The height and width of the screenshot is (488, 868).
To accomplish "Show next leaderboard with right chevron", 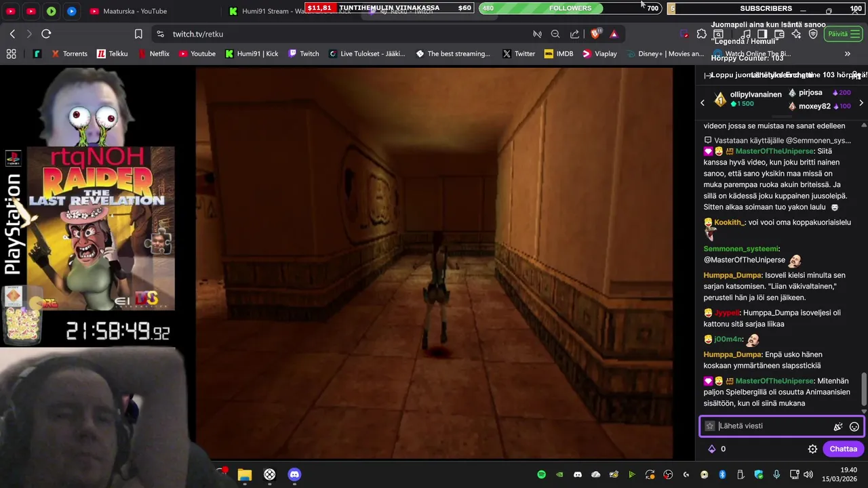I will pos(861,103).
